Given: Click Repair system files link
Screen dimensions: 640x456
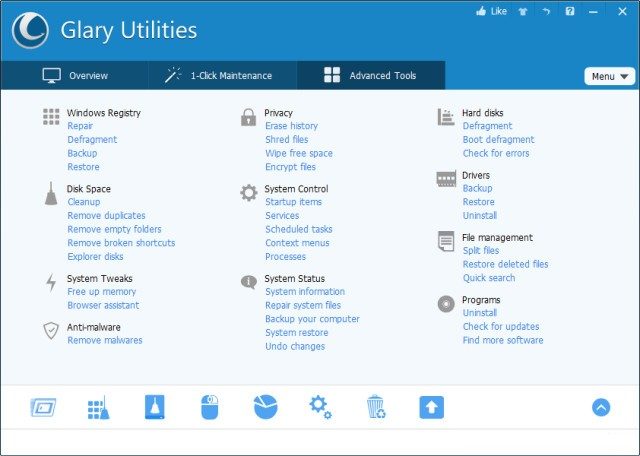Looking at the screenshot, I should (x=303, y=305).
